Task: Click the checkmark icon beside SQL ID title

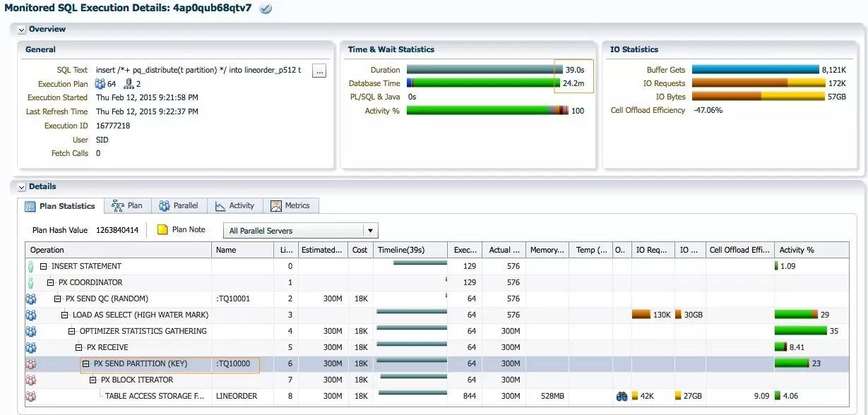Action: click(x=266, y=8)
